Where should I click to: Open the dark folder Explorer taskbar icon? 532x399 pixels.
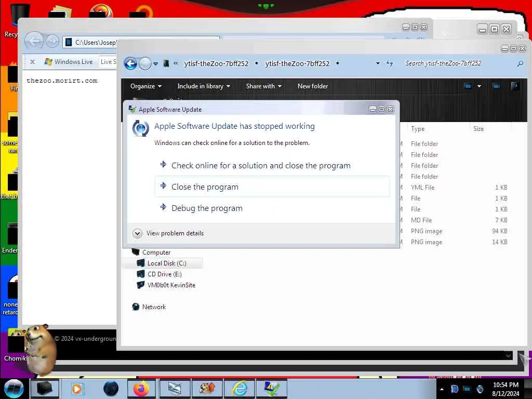45,389
